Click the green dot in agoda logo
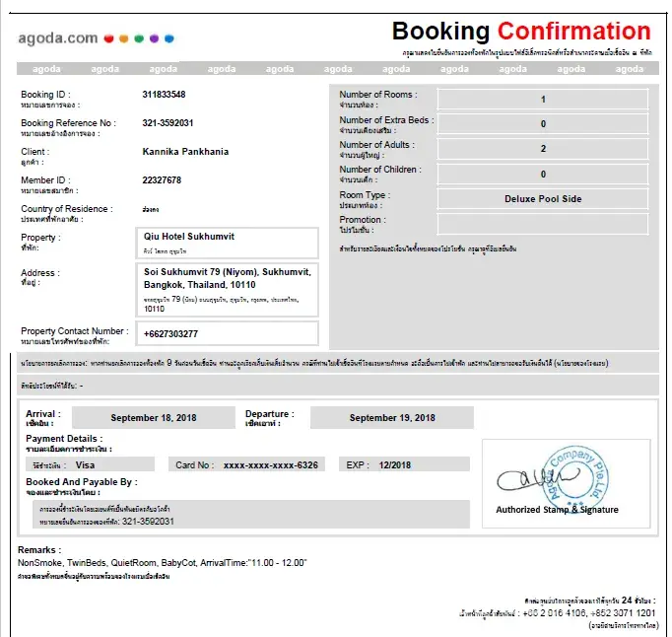This screenshot has width=672, height=637. click(139, 38)
